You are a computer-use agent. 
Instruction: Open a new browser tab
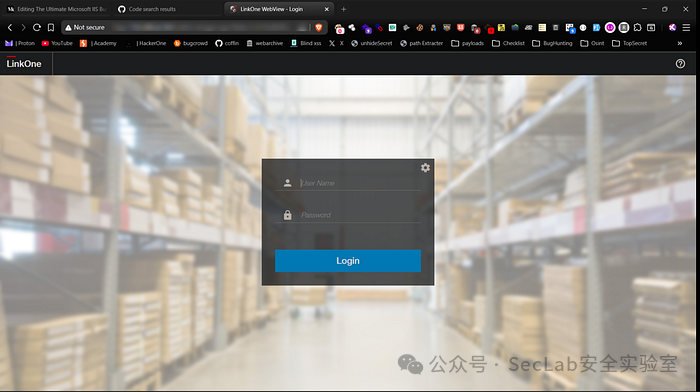coord(343,9)
